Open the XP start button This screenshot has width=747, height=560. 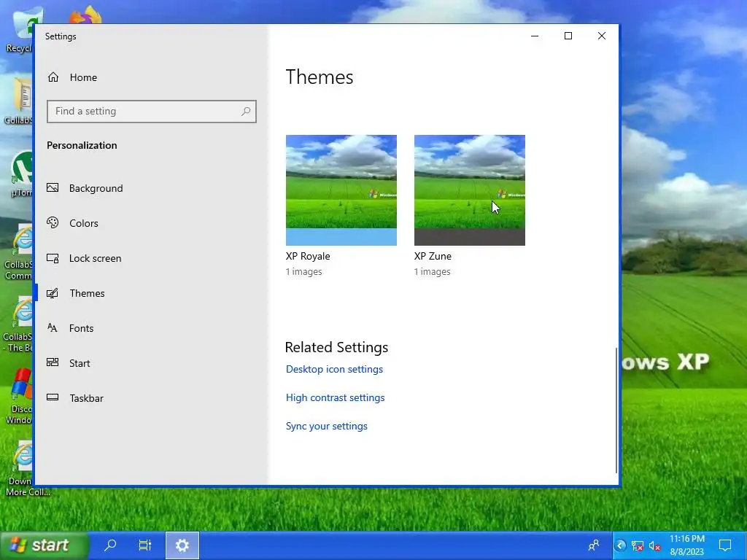[x=44, y=545]
